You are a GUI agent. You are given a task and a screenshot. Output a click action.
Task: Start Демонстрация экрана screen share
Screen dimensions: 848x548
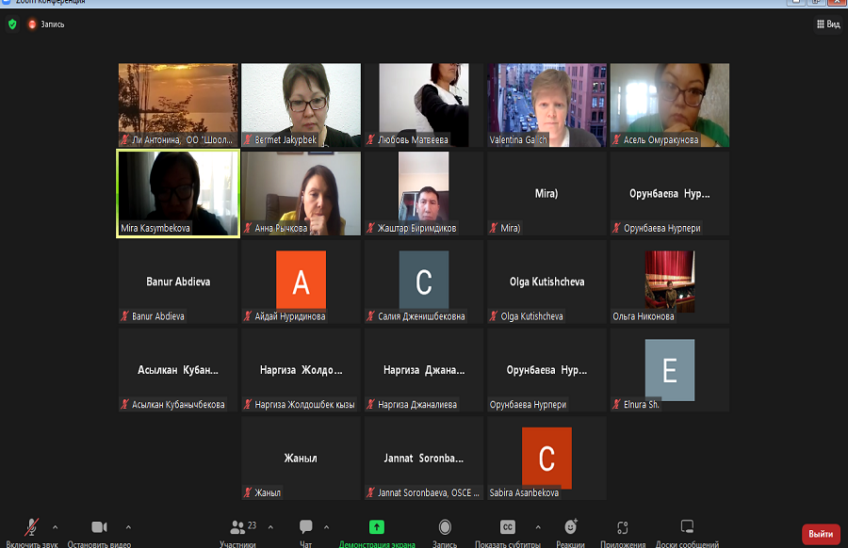click(x=376, y=528)
